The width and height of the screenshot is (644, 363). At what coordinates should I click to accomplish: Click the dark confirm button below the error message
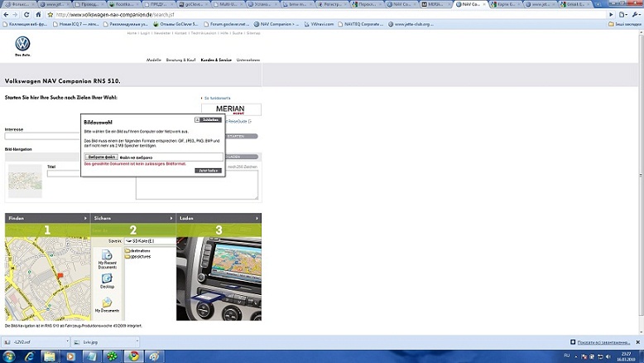(209, 171)
